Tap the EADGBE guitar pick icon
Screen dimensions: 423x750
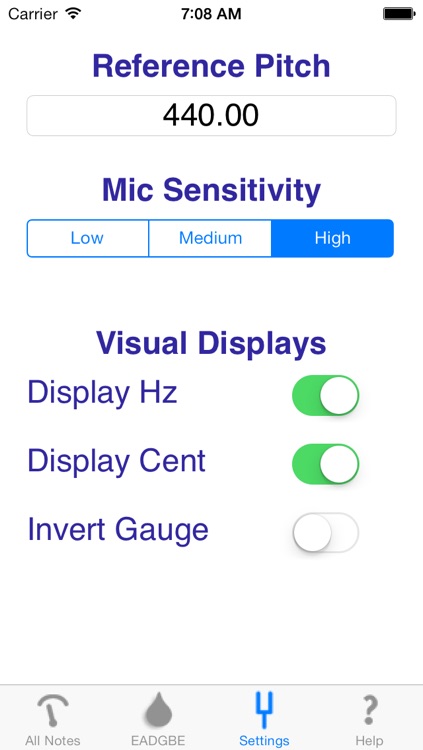click(158, 710)
